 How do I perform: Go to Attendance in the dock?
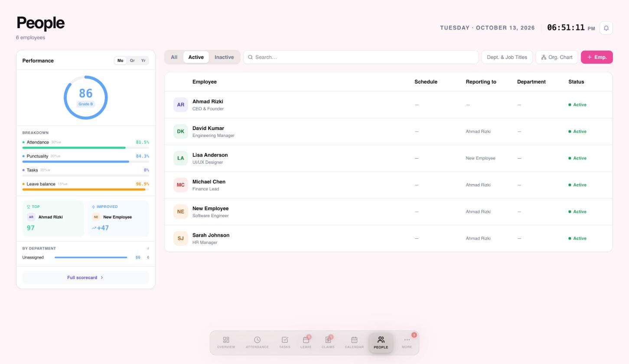pyautogui.click(x=257, y=342)
